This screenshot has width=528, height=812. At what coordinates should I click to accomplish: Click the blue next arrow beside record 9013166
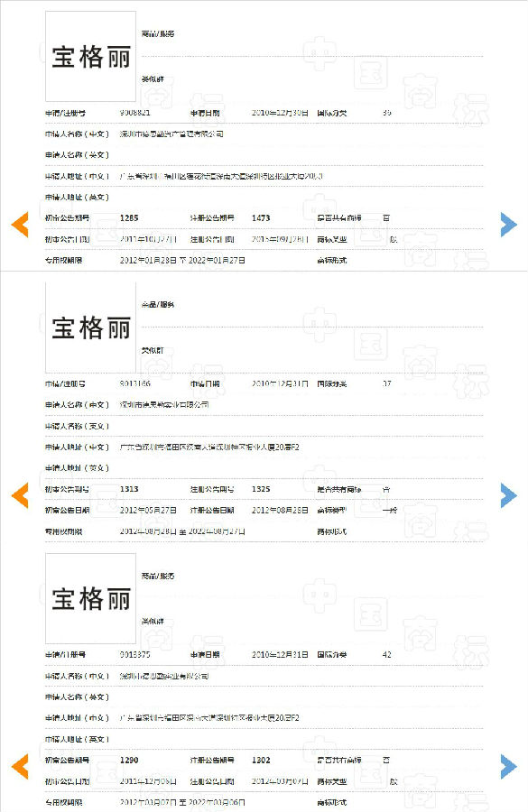[508, 495]
